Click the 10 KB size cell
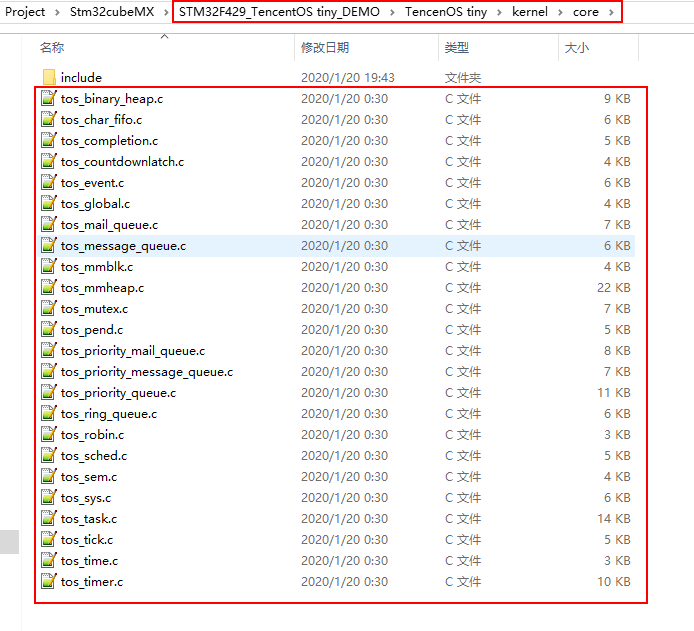The width and height of the screenshot is (694, 631). coord(613,582)
